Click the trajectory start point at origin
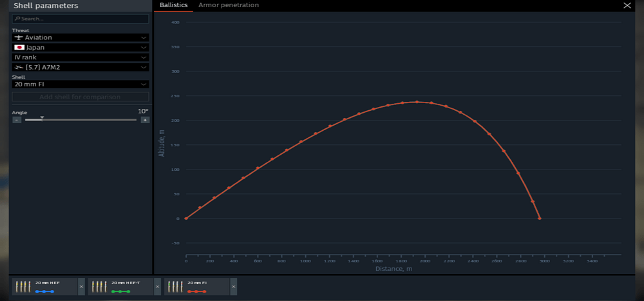This screenshot has width=644, height=301. [186, 218]
